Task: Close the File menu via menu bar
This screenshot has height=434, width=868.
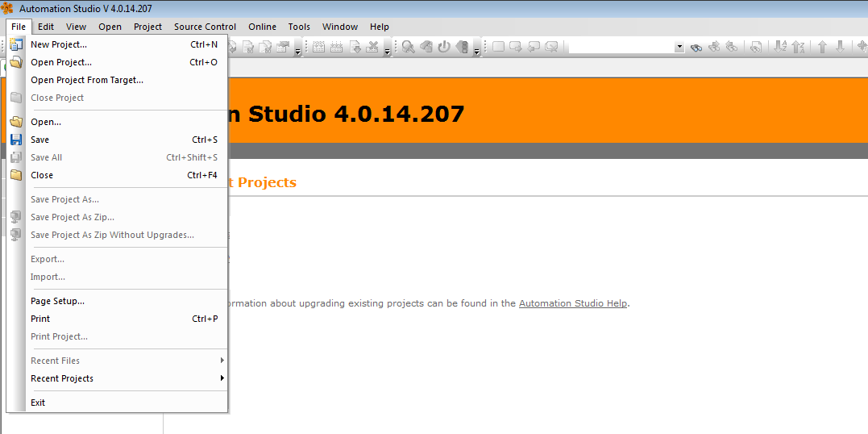Action: (x=19, y=27)
